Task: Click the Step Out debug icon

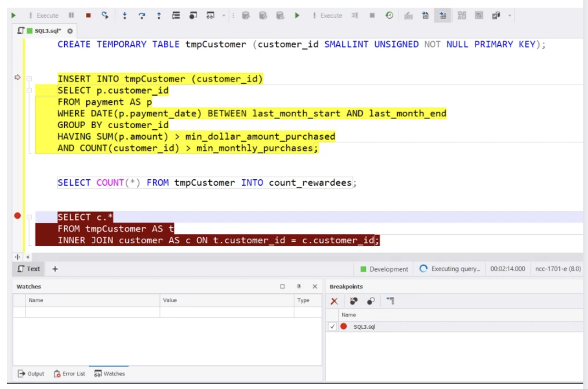Action: 159,16
